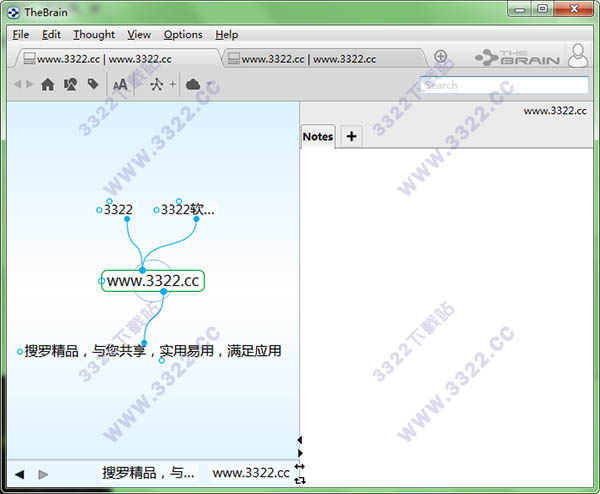Select the parent thought 3322
600x494 pixels.
[118, 210]
